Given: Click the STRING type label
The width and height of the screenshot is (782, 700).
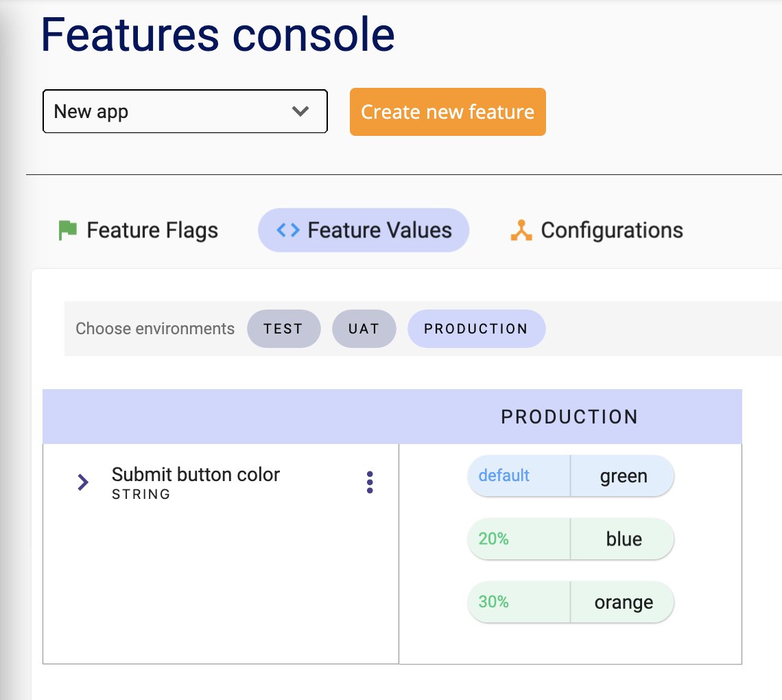Looking at the screenshot, I should [x=141, y=494].
